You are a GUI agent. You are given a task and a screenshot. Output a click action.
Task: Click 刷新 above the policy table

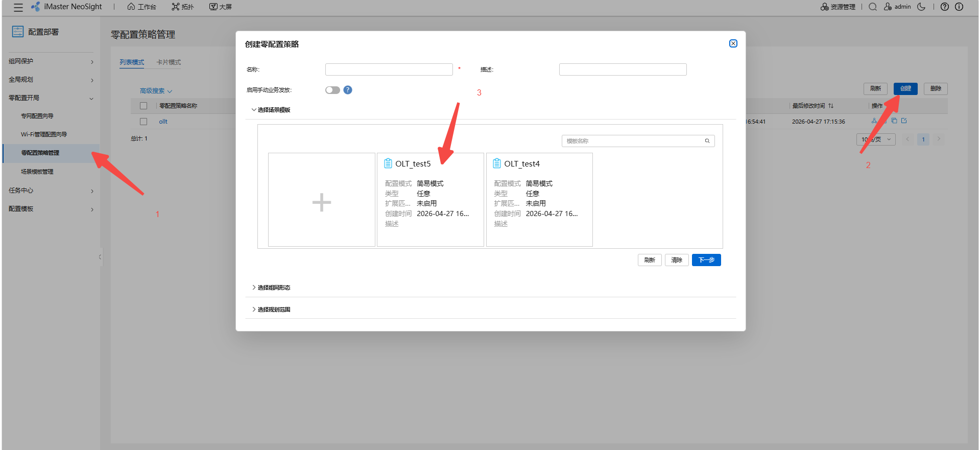[876, 89]
